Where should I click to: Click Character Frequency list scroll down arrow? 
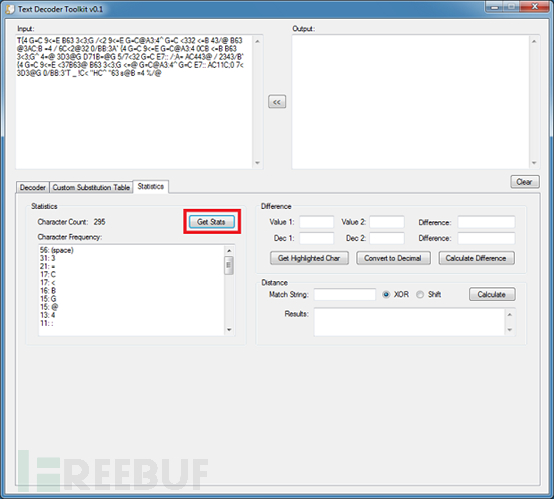pyautogui.click(x=229, y=330)
